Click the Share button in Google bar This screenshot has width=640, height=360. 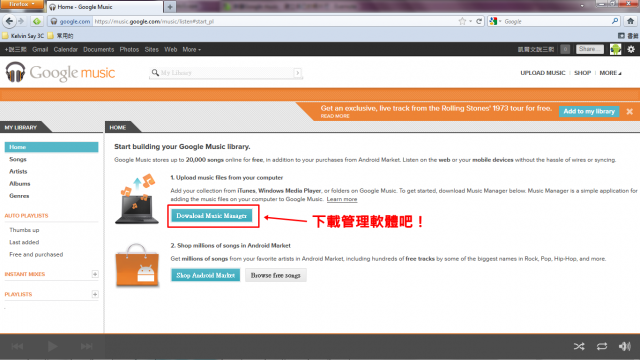pos(589,49)
